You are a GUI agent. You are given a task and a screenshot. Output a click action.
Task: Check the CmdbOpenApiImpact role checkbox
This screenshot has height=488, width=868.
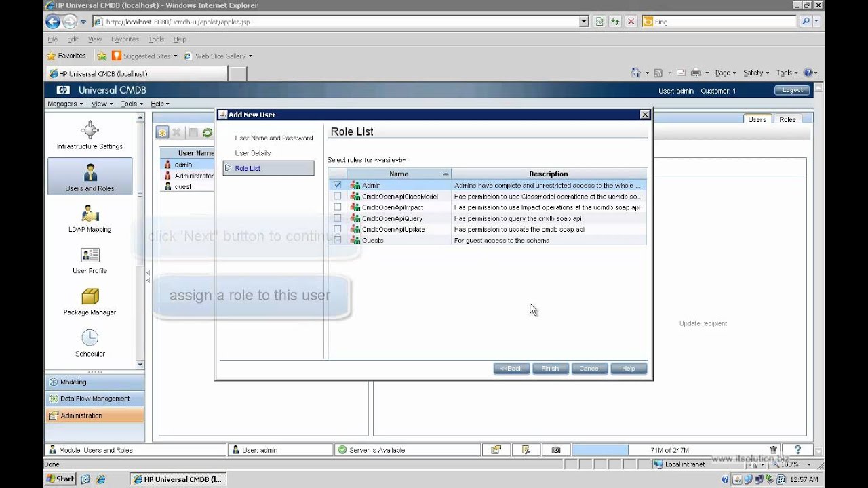tap(337, 207)
